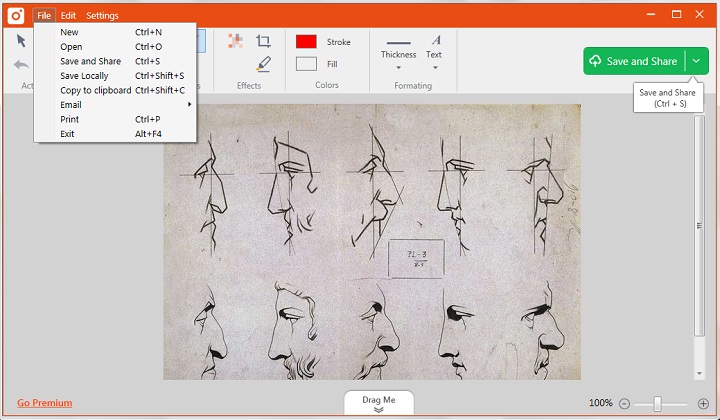
Task: Choose Exit from the File menu
Action: 115,134
